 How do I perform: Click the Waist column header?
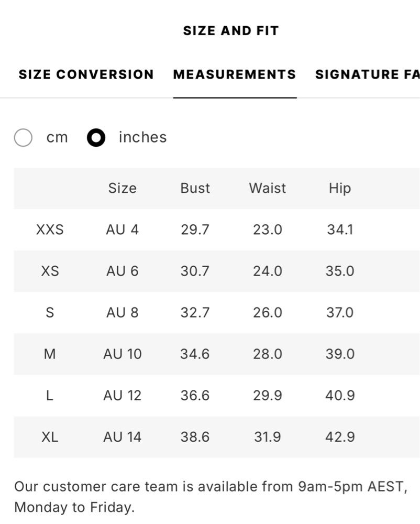268,188
